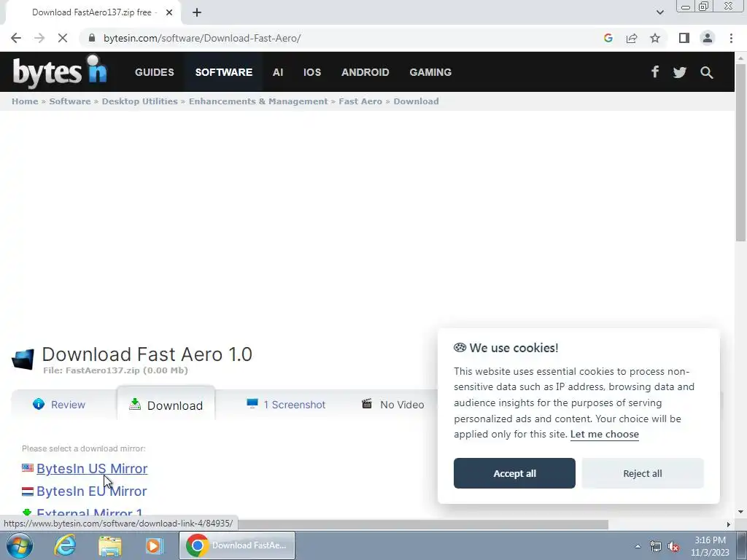Click the BytesIn site logo

(x=60, y=71)
